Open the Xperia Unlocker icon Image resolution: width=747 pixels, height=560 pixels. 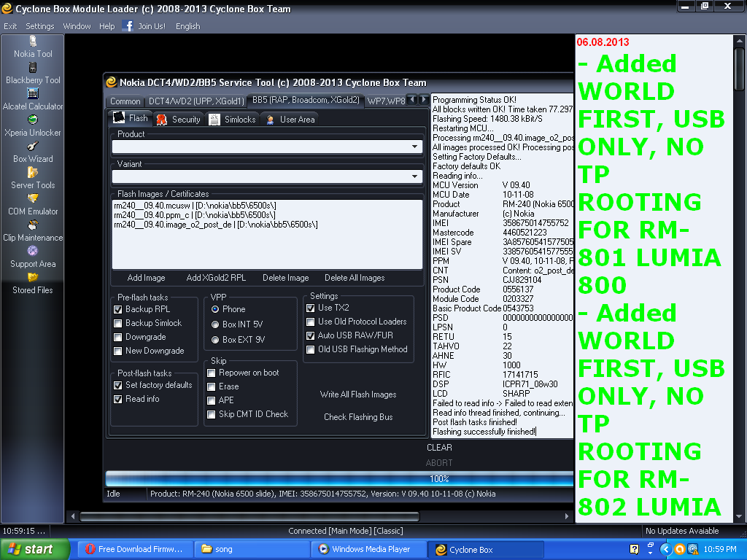33,120
